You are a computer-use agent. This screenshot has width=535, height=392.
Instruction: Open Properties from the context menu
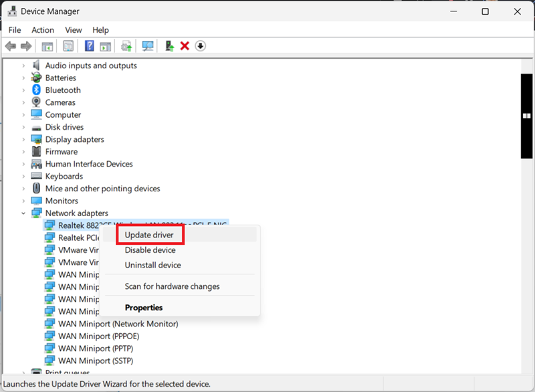tap(180, 308)
